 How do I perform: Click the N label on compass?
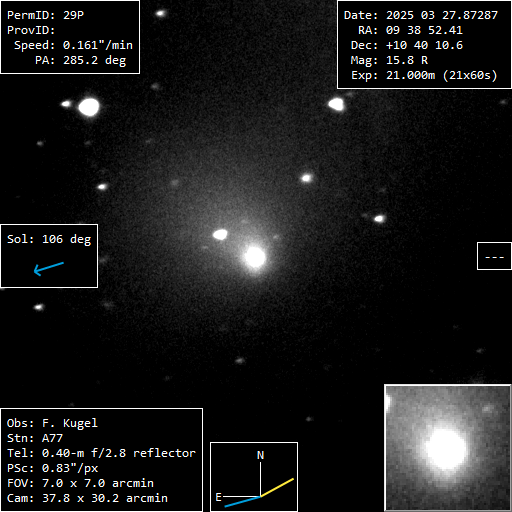[260, 455]
